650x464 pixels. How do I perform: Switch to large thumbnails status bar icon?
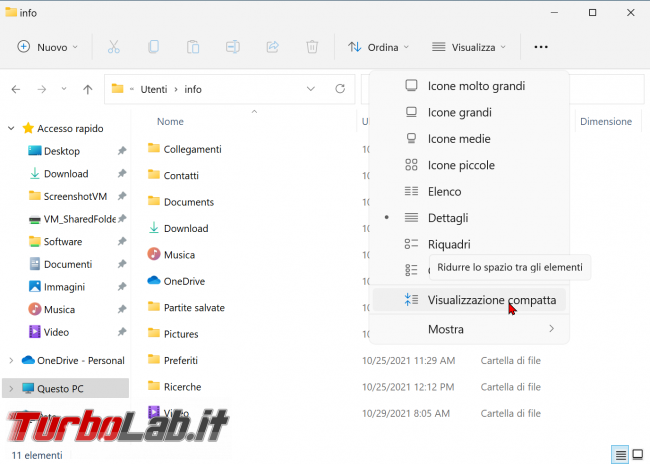point(638,455)
